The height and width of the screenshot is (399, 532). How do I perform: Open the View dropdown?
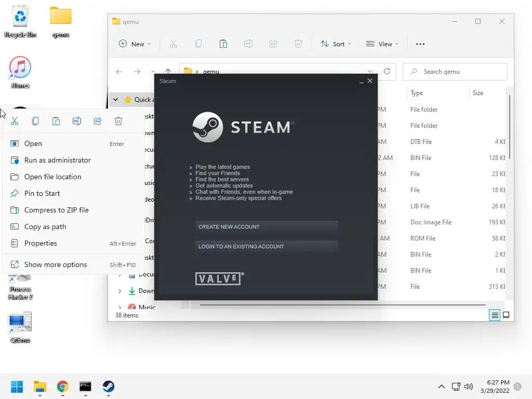coord(382,44)
